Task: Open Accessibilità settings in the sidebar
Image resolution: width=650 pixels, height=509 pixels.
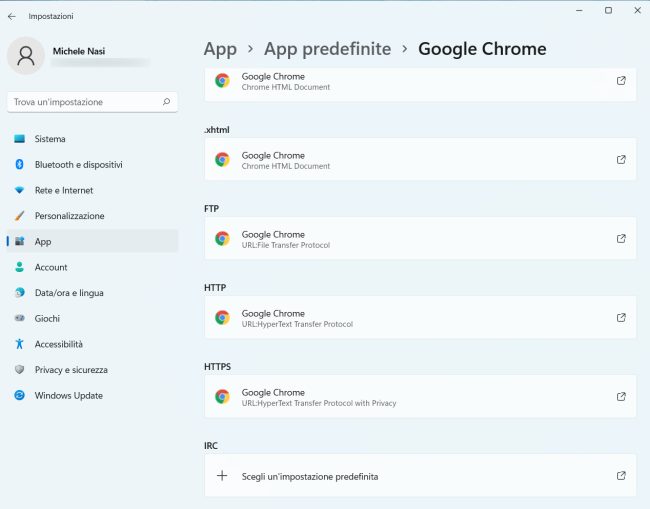Action: [59, 344]
